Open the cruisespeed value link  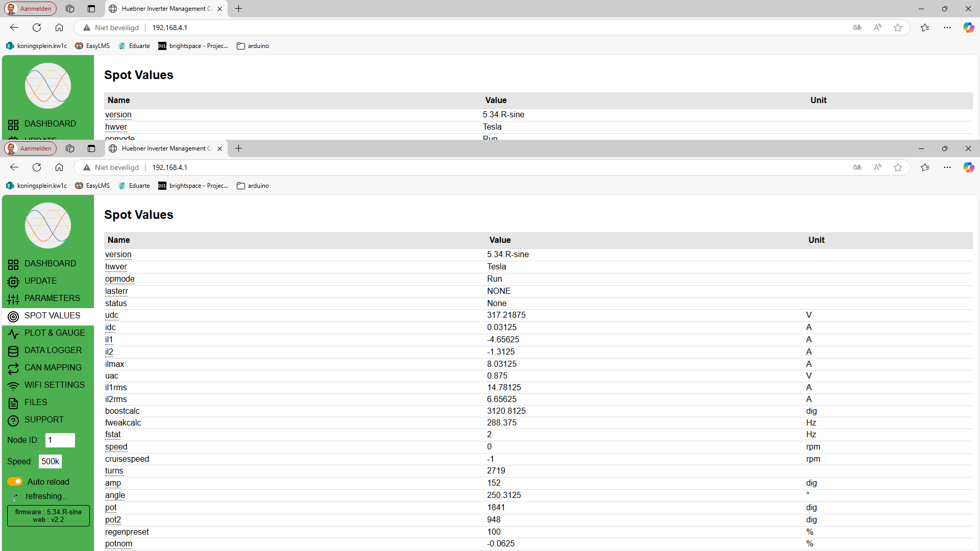point(127,459)
